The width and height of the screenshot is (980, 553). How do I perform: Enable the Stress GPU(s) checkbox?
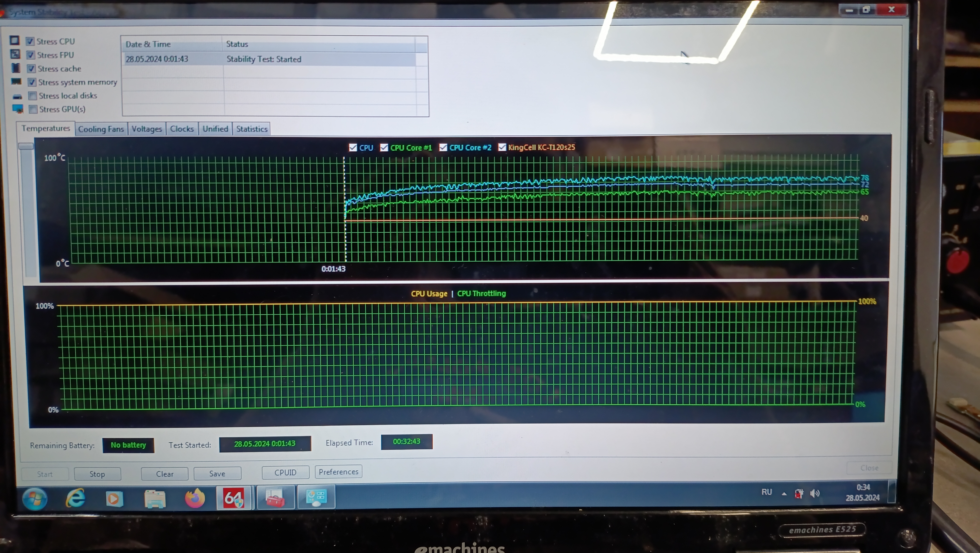point(33,109)
